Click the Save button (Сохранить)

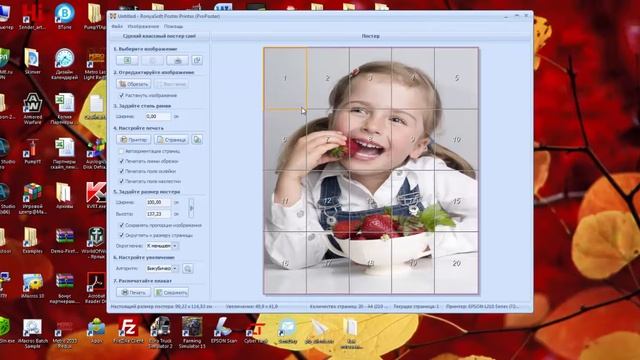(x=171, y=292)
